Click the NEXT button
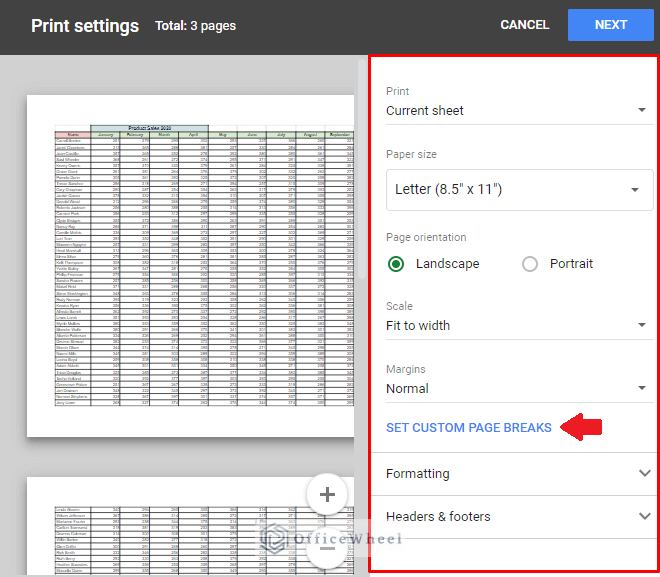 (610, 25)
